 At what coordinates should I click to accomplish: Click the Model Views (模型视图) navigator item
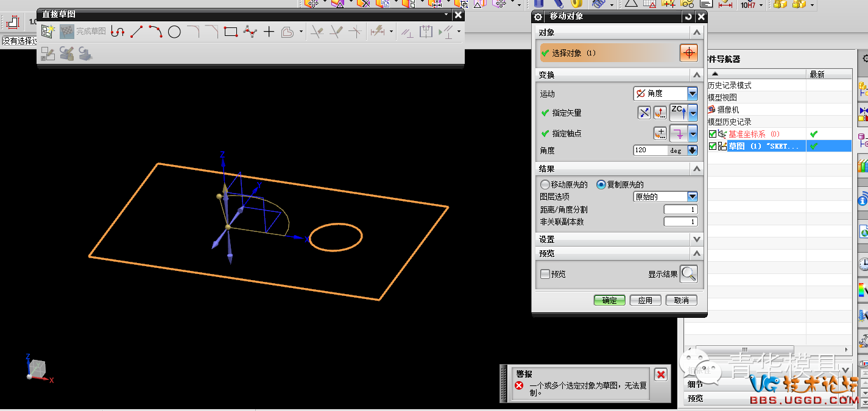click(x=722, y=97)
